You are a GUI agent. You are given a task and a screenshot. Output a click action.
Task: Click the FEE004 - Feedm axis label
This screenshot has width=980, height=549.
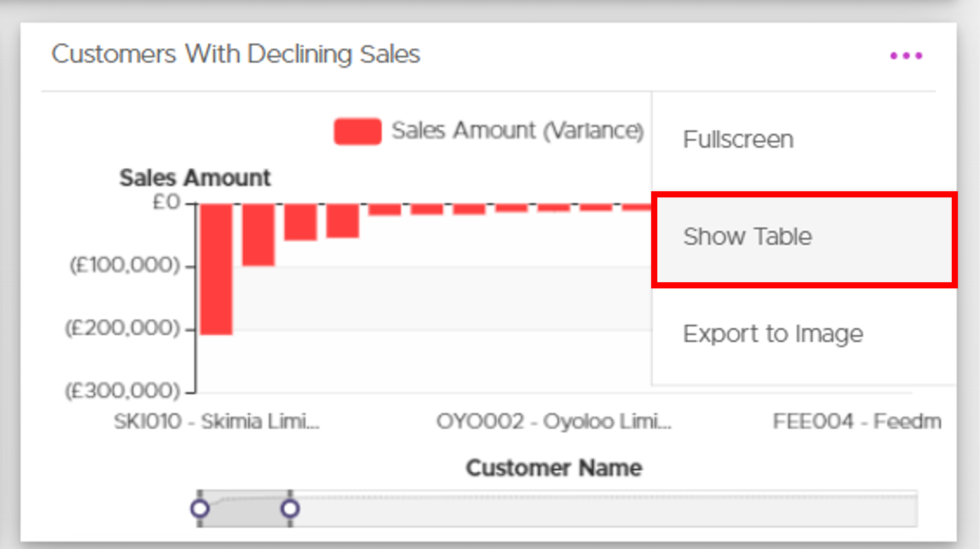point(857,421)
